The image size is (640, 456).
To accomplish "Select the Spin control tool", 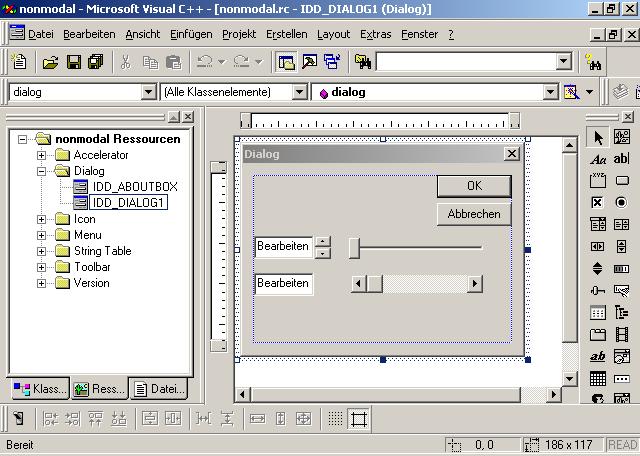I will (598, 268).
